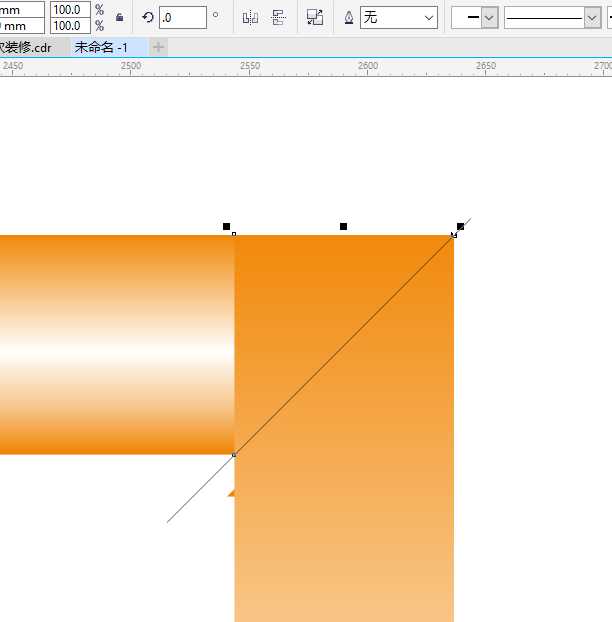612x622 pixels.
Task: Click the upper scale percentage field
Action: coord(68,9)
